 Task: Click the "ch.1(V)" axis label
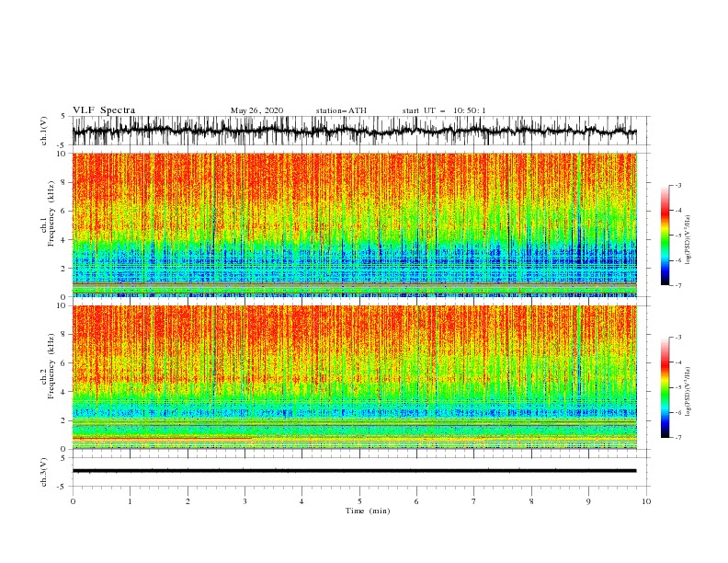click(x=44, y=131)
